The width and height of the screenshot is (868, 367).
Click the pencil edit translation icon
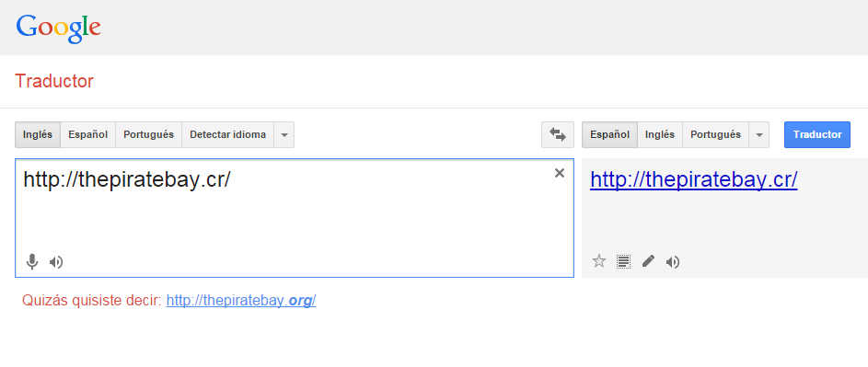(648, 261)
